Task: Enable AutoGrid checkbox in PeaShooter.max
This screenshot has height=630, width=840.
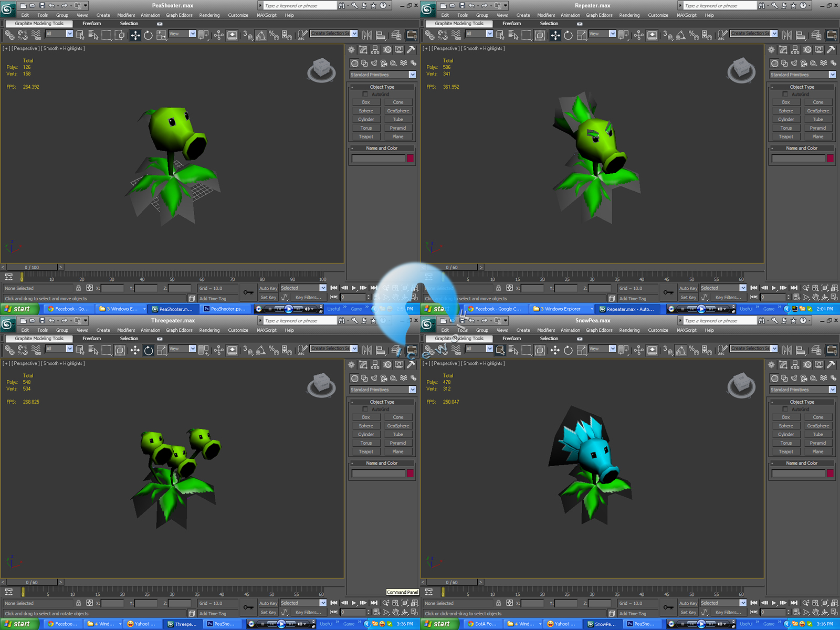Action: click(365, 94)
